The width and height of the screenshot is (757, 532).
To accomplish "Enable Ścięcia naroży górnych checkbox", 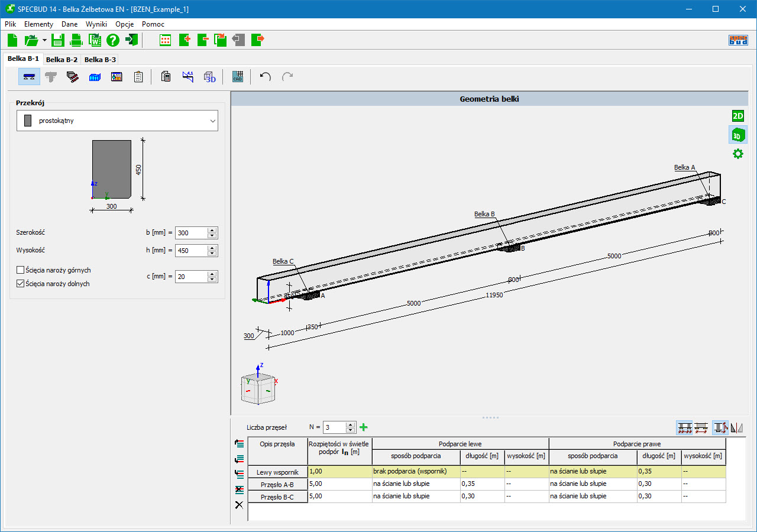I will click(21, 270).
